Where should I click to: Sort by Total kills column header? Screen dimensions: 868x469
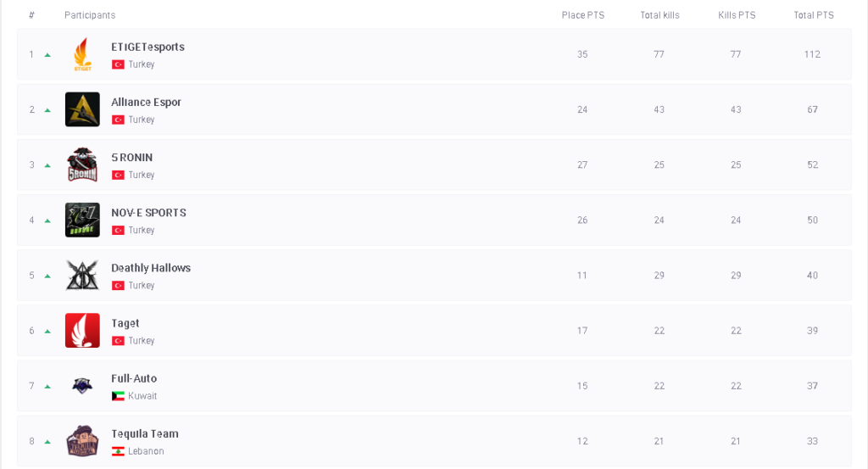click(659, 15)
